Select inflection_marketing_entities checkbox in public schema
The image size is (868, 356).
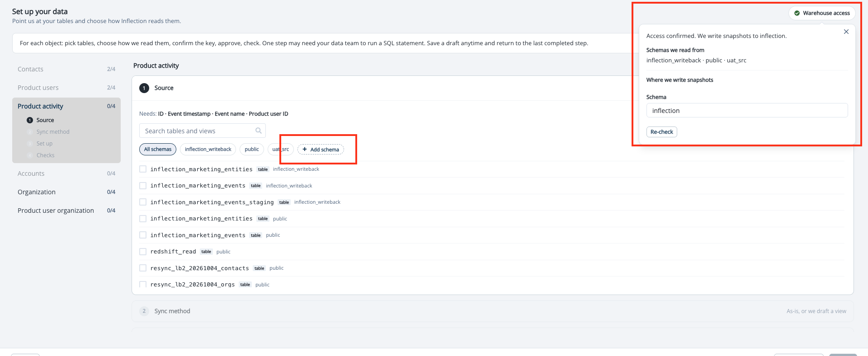coord(143,219)
